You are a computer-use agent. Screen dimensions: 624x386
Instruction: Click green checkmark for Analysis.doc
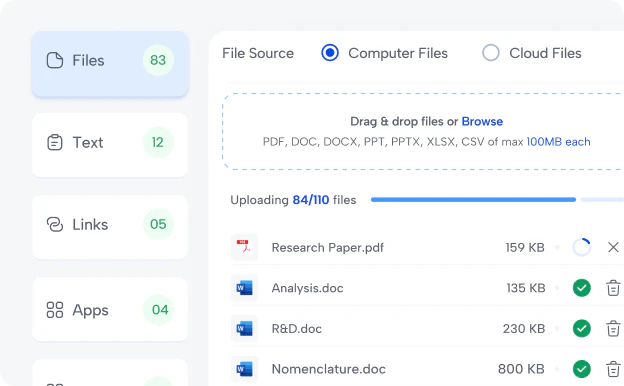(581, 288)
